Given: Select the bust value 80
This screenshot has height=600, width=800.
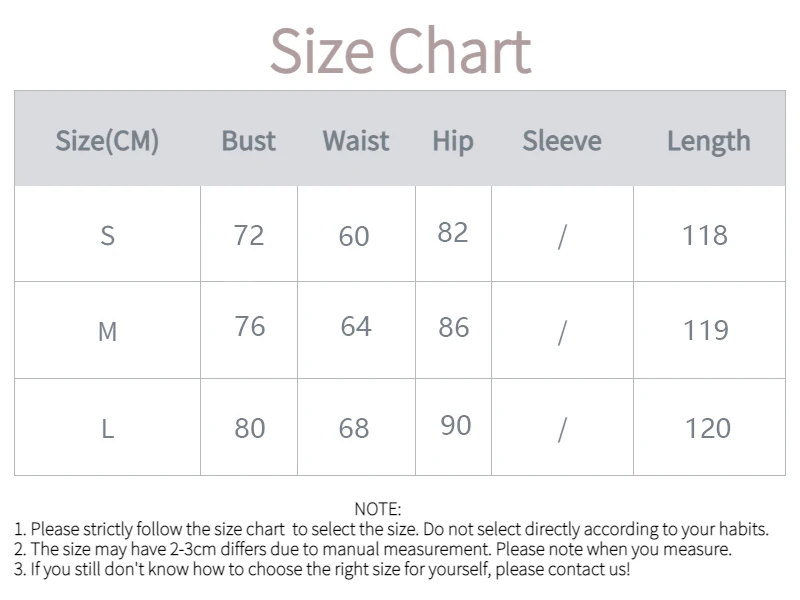Looking at the screenshot, I should point(249,429).
